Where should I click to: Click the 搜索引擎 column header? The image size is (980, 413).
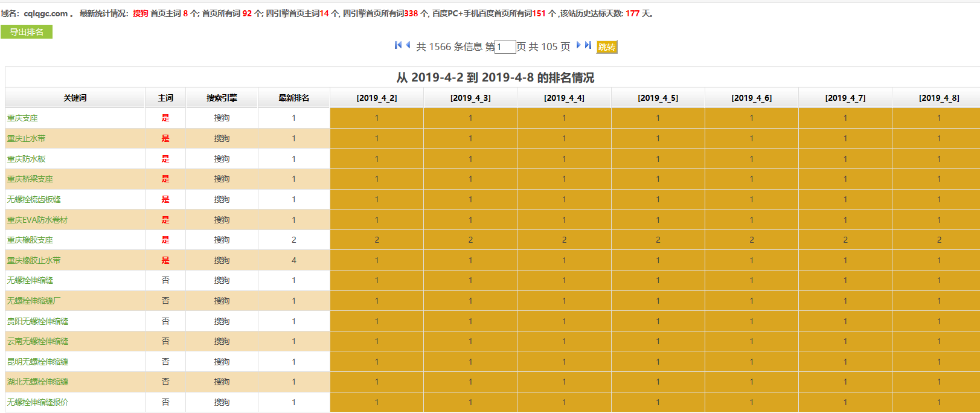(x=222, y=98)
